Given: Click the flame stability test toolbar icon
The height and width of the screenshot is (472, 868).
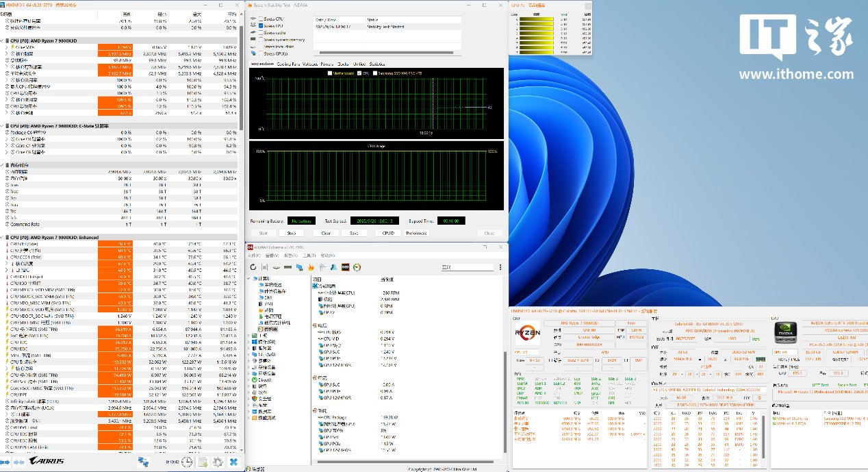Looking at the screenshot, I should 311,267.
